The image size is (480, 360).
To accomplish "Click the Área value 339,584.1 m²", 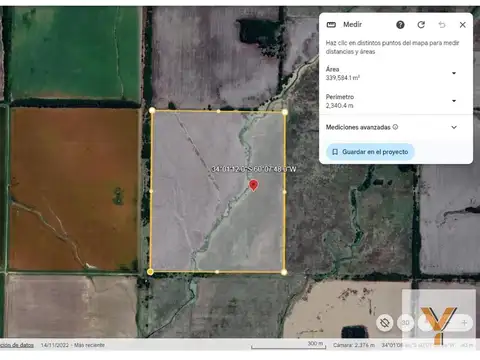I will (343, 78).
